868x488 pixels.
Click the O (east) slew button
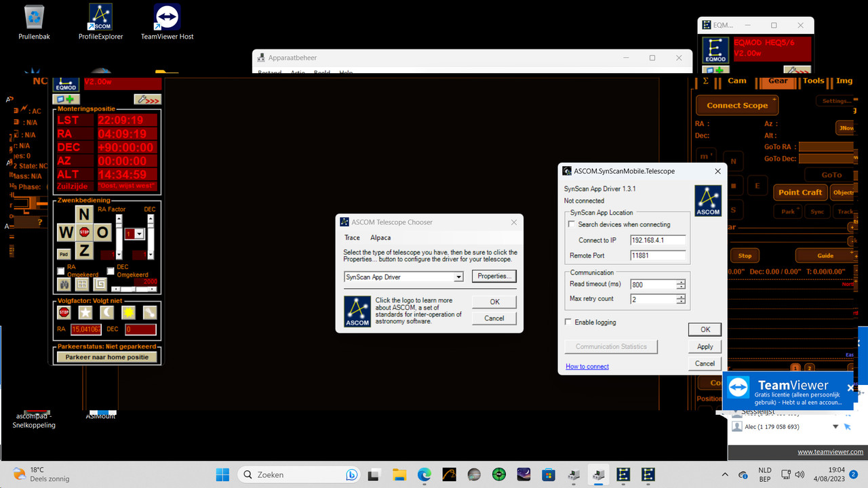pos(102,232)
